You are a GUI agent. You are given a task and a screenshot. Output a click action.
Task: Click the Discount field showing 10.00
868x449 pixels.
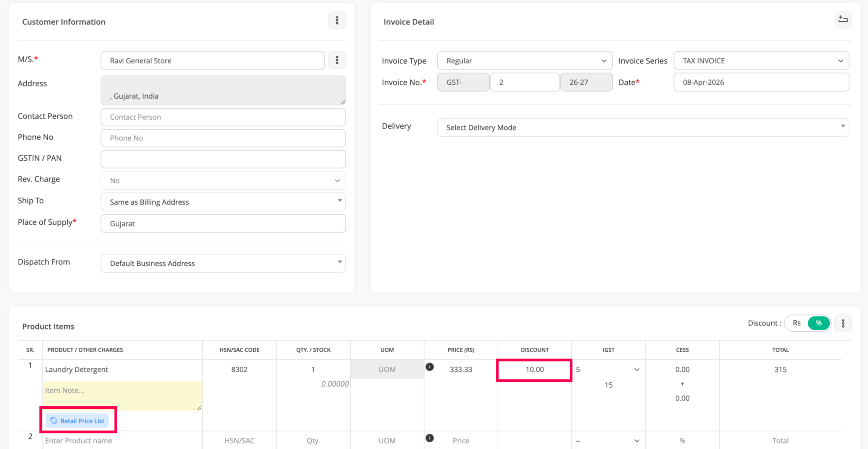[534, 369]
